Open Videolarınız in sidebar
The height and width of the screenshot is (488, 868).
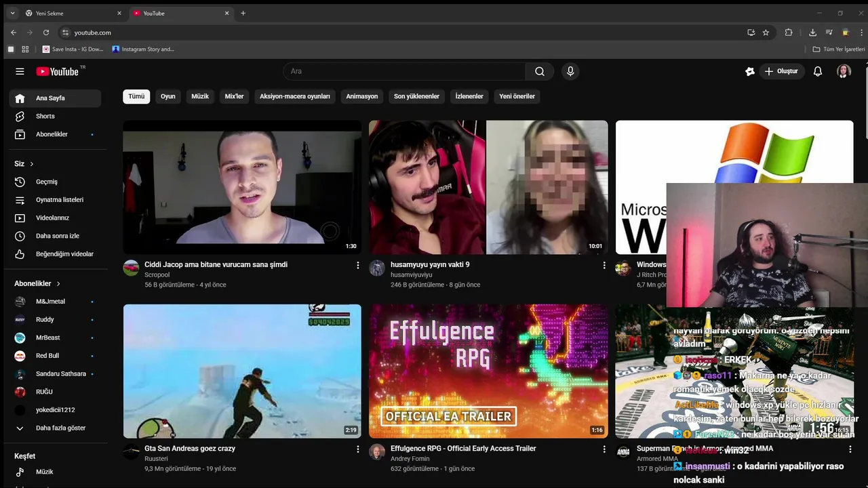[x=55, y=218]
